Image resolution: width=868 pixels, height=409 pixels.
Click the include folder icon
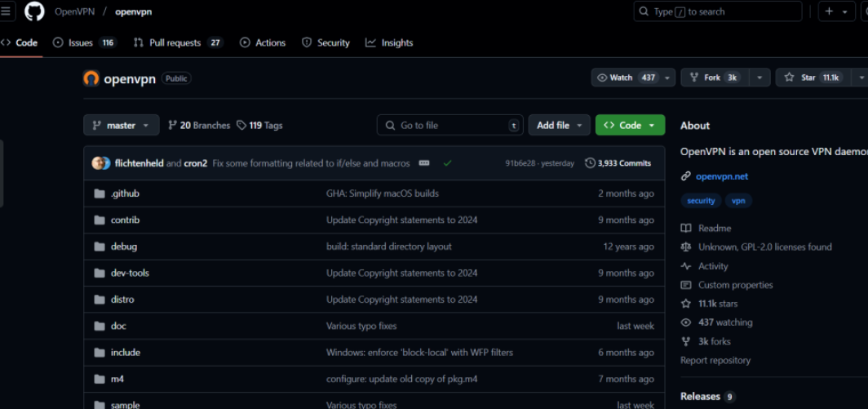point(100,353)
